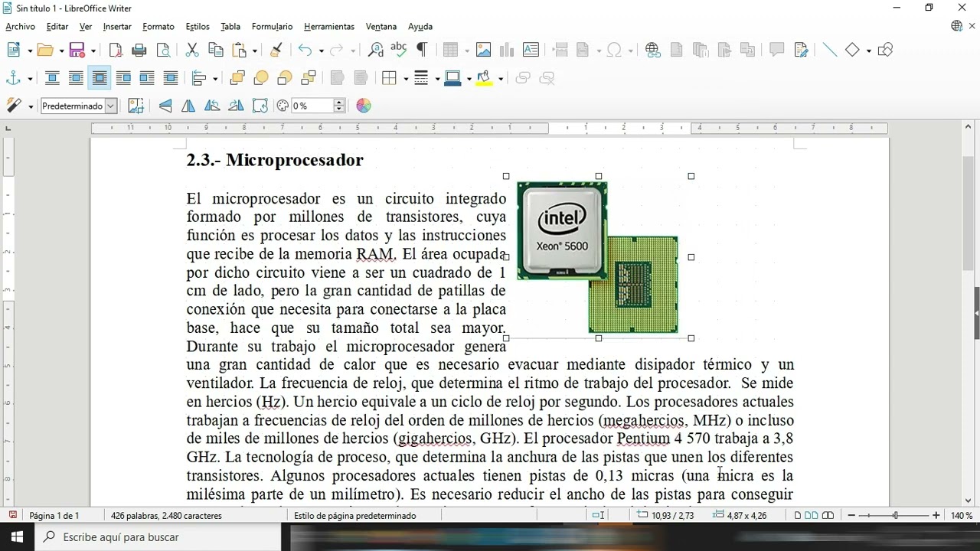Open the Archivo menu
This screenshot has width=980, height=551.
coord(20,26)
